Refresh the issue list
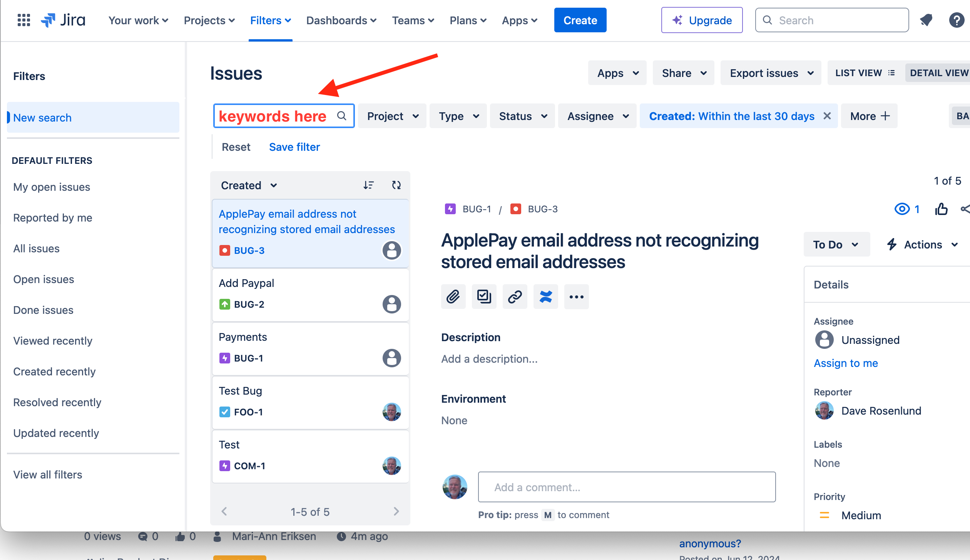The width and height of the screenshot is (970, 560). 396,185
